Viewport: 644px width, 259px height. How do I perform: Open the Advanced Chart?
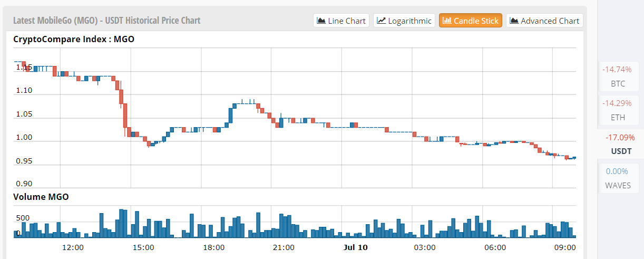point(545,21)
